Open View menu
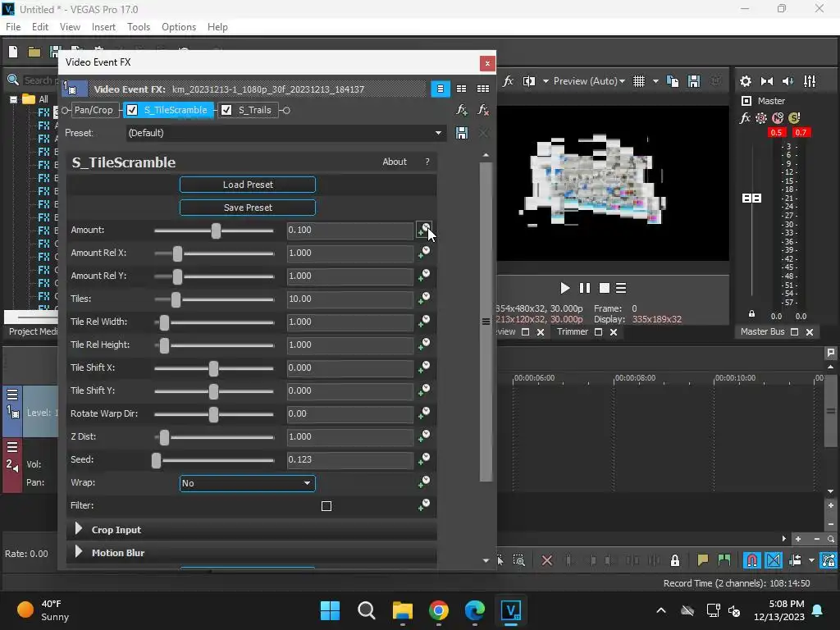The image size is (840, 630). coord(70,27)
